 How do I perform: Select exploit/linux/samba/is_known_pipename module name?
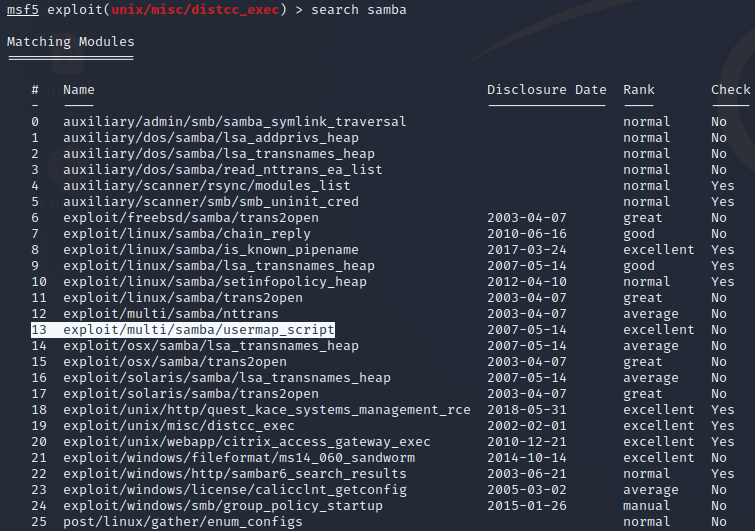coord(211,249)
